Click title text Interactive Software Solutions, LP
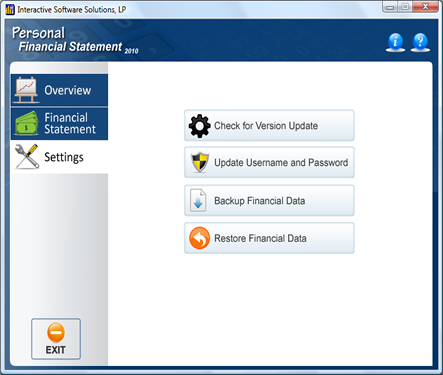This screenshot has width=443, height=375. pos(72,10)
